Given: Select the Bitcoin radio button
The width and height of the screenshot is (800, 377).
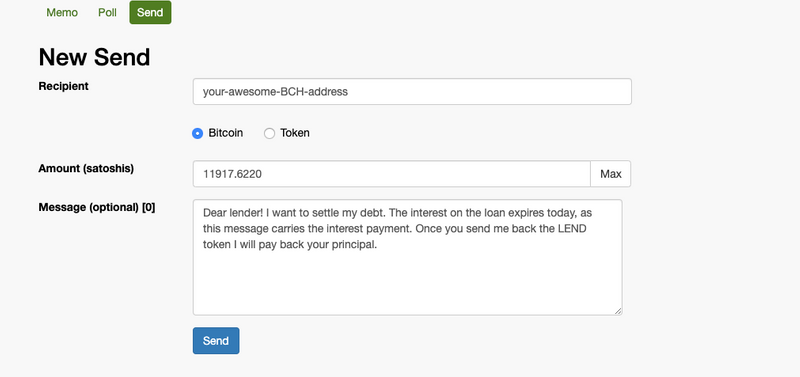Looking at the screenshot, I should [197, 134].
